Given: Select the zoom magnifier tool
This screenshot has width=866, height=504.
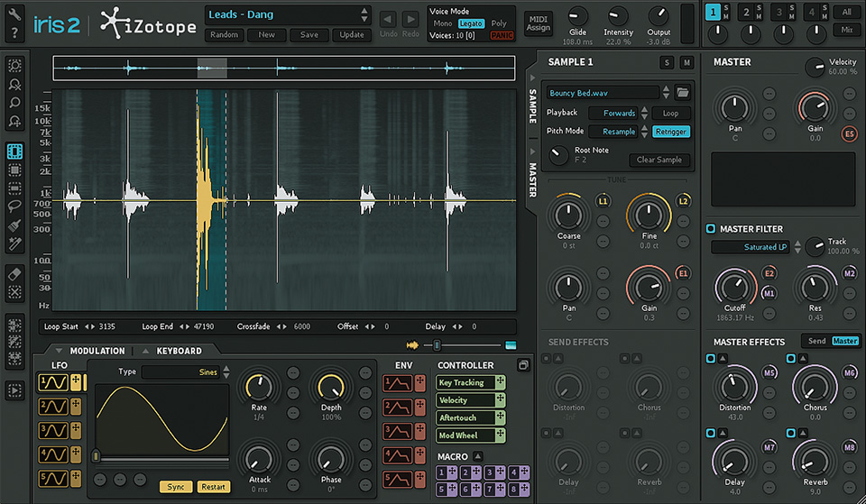Looking at the screenshot, I should 15,103.
